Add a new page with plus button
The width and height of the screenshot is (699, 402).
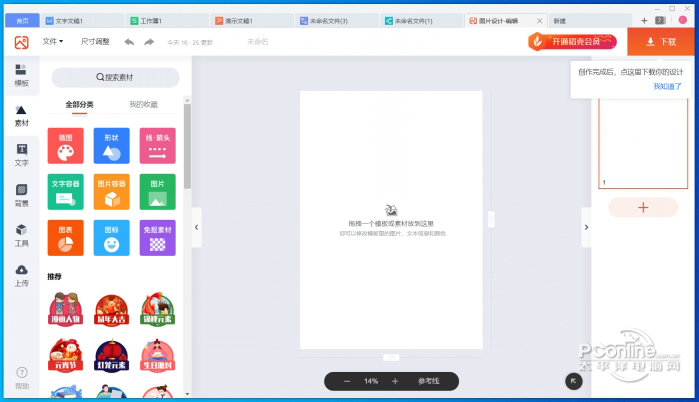click(643, 208)
